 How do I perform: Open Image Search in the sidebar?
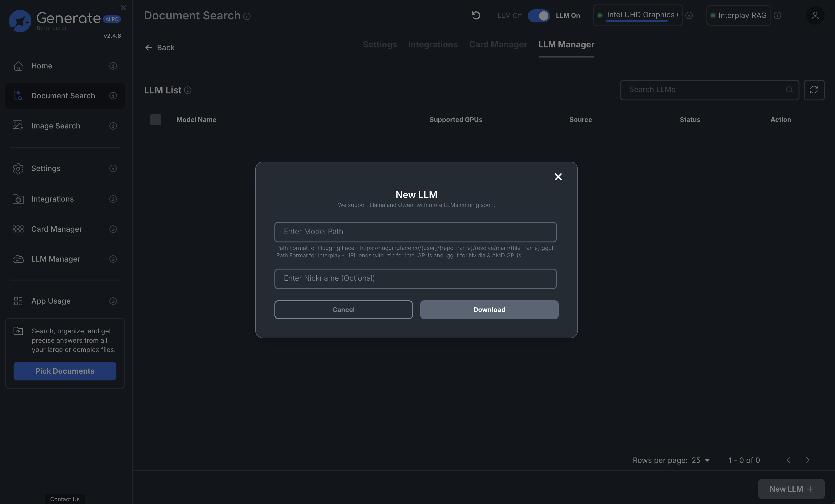click(x=56, y=126)
